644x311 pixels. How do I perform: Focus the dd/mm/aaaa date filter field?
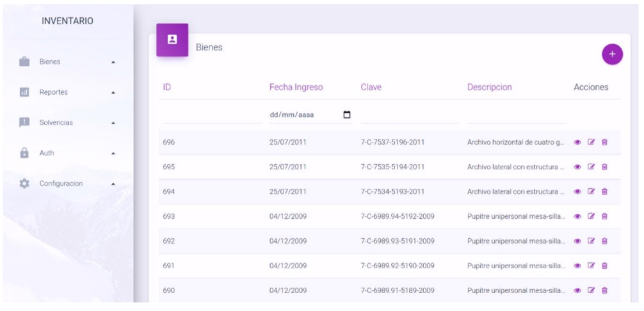point(310,115)
